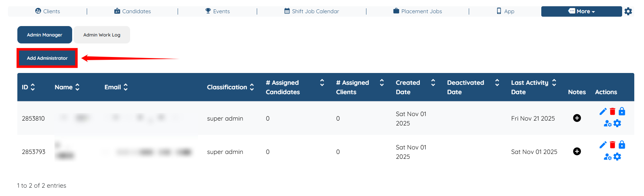Image resolution: width=644 pixels, height=196 pixels.
Task: Switch to Admin Work Log tab
Action: [102, 35]
